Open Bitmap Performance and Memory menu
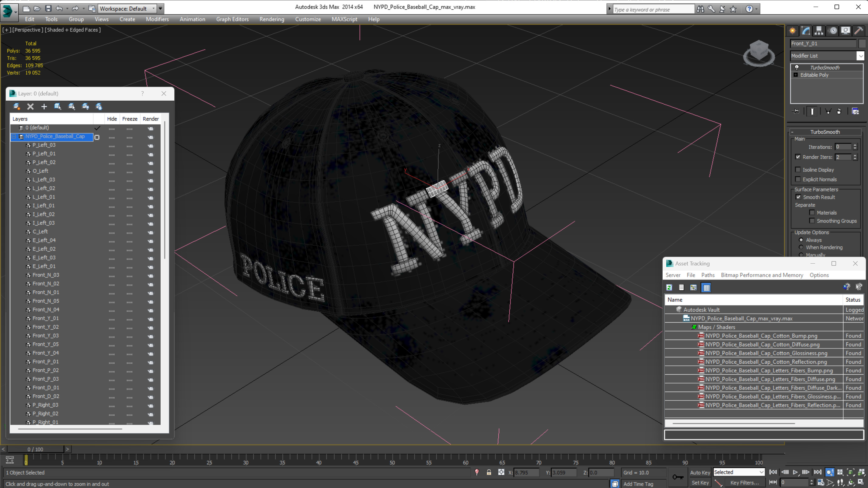Screen dimensions: 868x488 coord(762,275)
